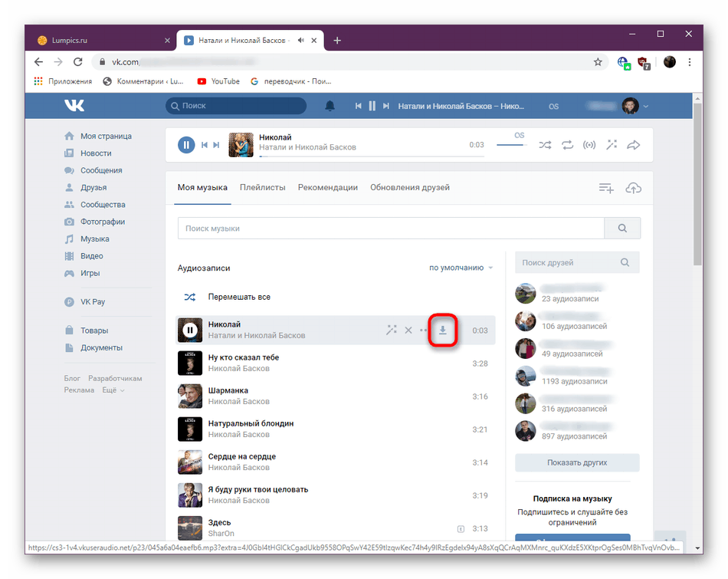Go to next track in player panel

pos(216,145)
